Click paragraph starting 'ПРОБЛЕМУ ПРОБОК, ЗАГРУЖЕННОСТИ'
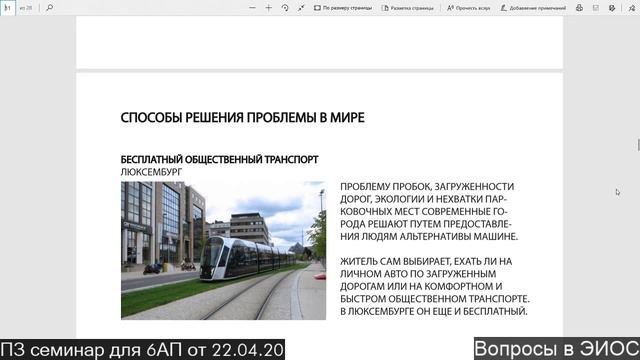The height and width of the screenshot is (360, 640). point(429,211)
